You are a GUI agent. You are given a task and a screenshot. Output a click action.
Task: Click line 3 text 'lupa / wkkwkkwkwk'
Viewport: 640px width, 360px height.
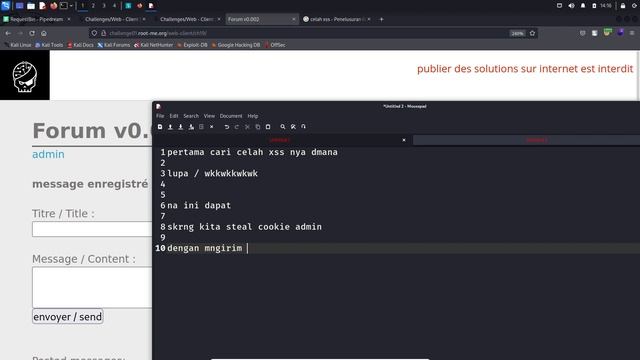(x=212, y=173)
